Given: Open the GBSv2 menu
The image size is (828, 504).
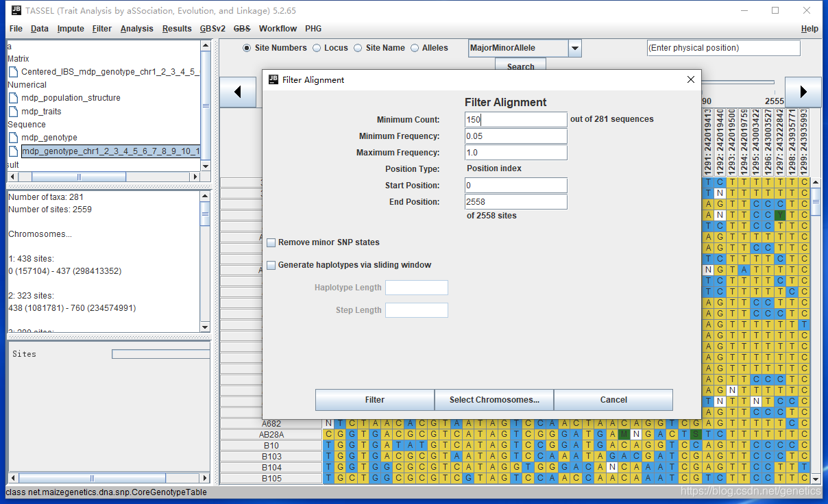Looking at the screenshot, I should click(x=212, y=29).
